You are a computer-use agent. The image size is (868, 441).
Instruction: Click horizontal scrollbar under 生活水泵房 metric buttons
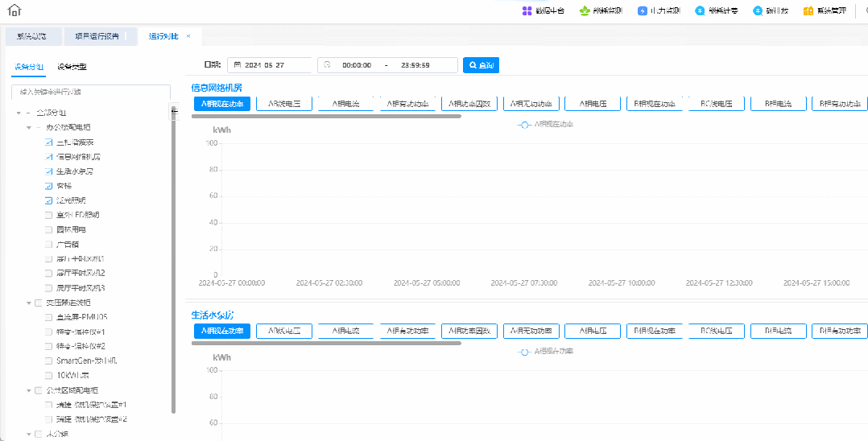click(x=326, y=343)
